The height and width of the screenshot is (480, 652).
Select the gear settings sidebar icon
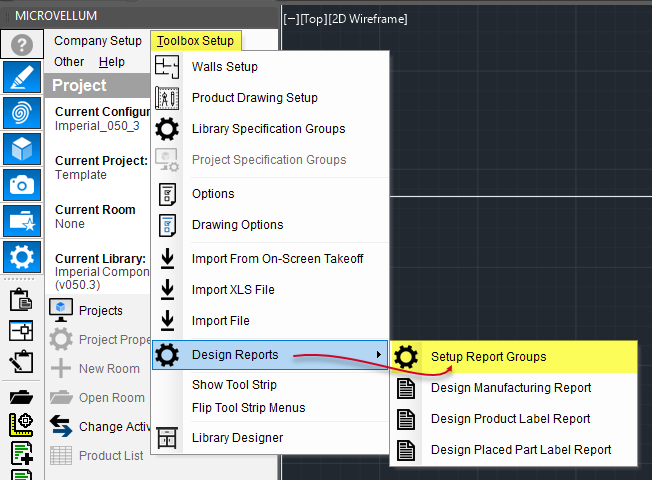tap(22, 257)
